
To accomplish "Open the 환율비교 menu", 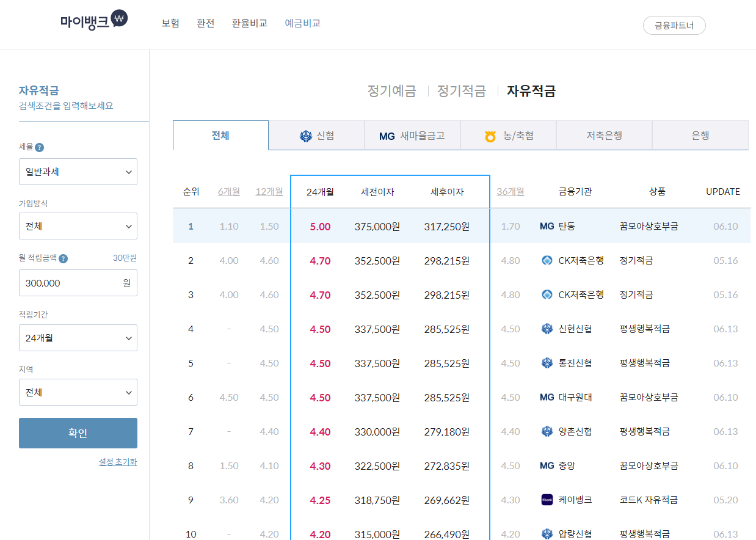I will (250, 23).
